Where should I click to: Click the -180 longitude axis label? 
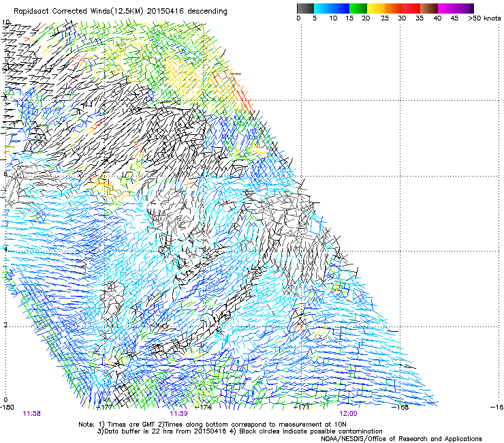coord(7,407)
